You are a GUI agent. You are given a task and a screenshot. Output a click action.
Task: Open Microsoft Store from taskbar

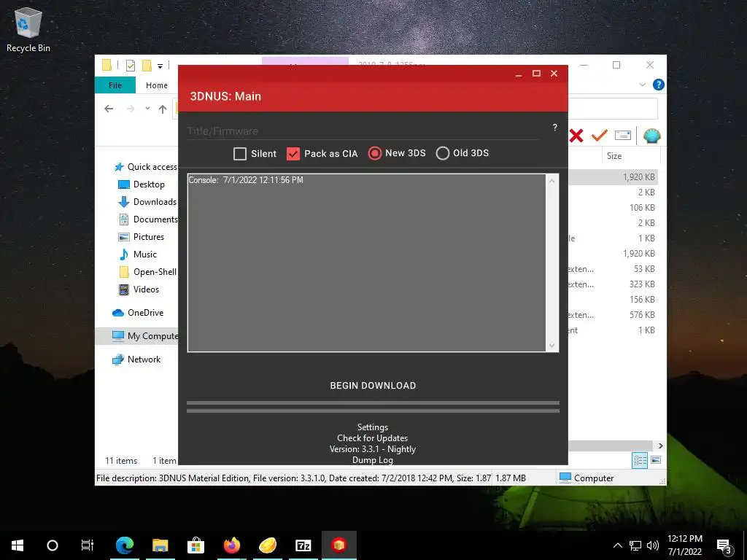[x=196, y=545]
